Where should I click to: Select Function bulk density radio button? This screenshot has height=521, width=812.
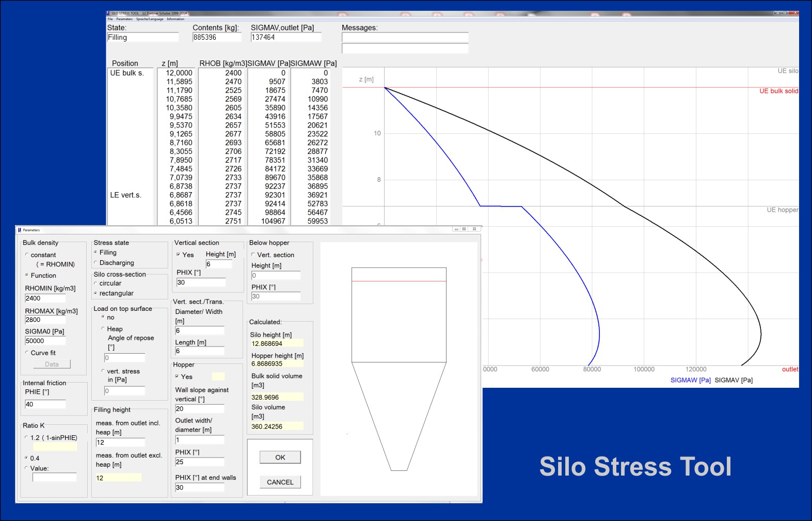(27, 275)
